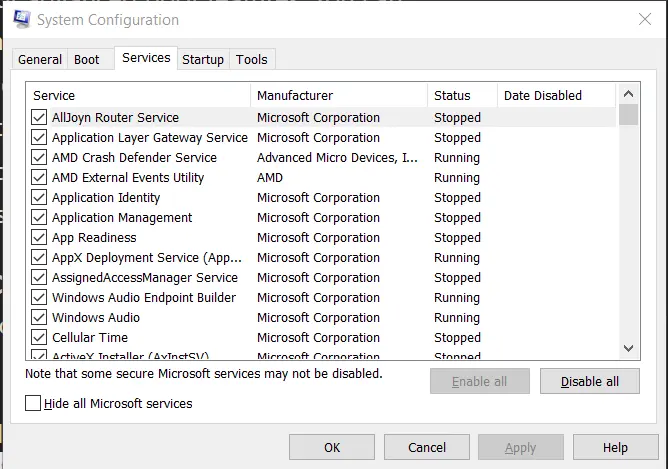668x469 pixels.
Task: Switch to the General tab
Action: point(40,60)
